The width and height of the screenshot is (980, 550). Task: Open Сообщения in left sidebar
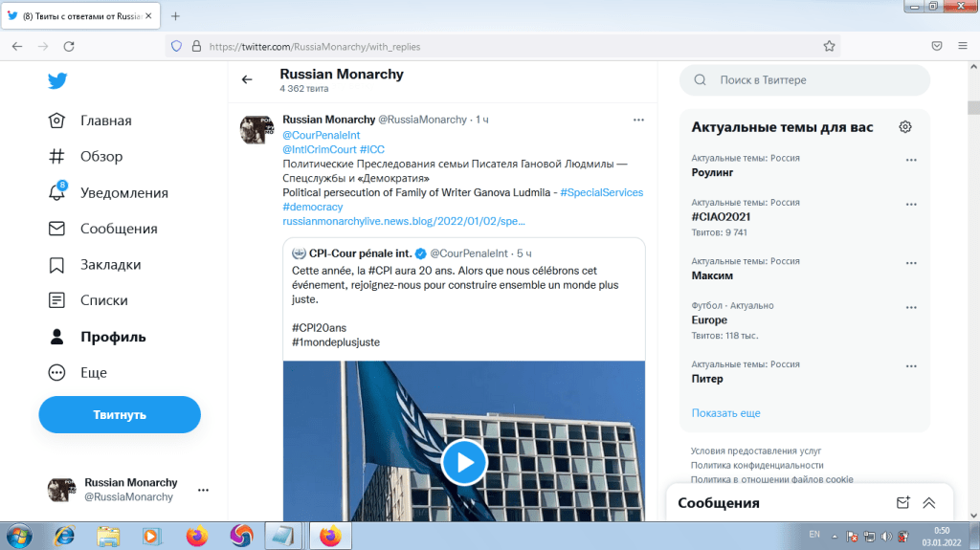103,229
